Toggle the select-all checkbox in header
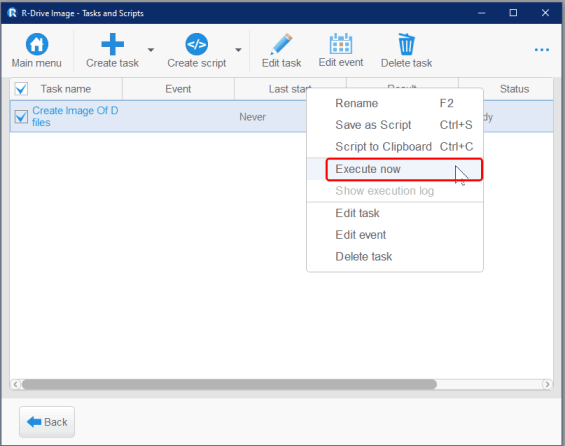 (21, 89)
